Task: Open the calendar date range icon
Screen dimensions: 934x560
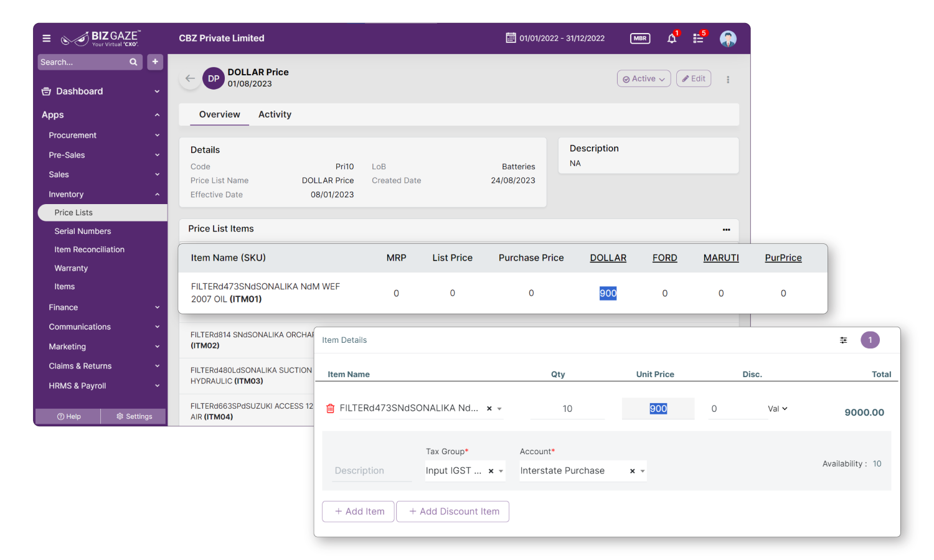Action: (x=511, y=38)
